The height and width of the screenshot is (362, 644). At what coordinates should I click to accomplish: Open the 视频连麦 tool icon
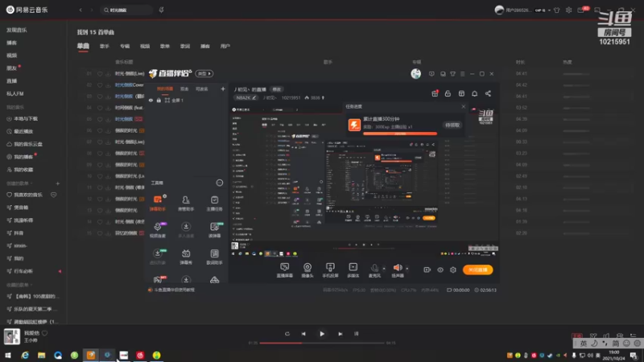[x=157, y=229]
